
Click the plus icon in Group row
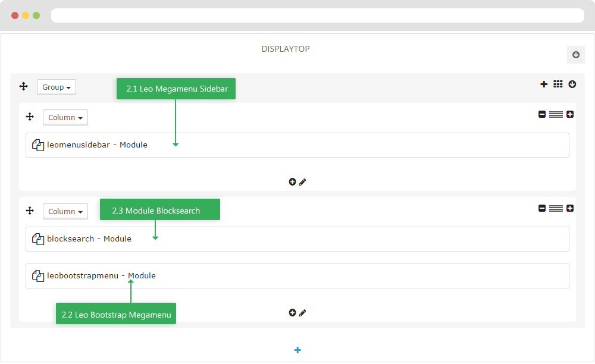pos(544,84)
